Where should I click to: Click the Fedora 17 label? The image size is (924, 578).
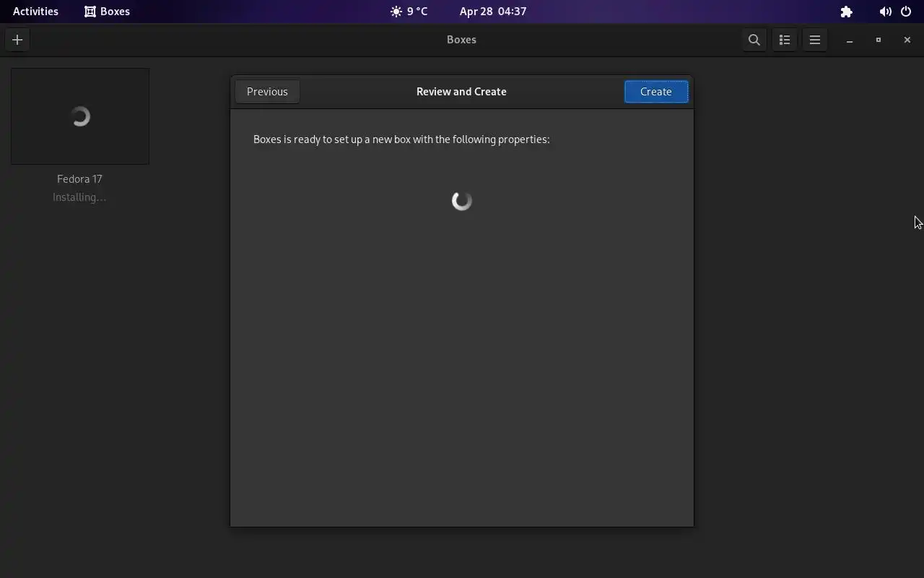point(79,178)
